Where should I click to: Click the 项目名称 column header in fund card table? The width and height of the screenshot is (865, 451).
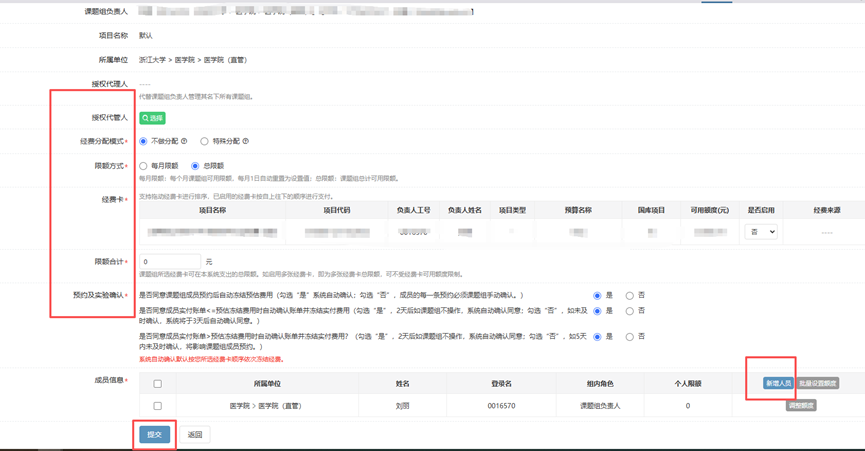coord(212,211)
